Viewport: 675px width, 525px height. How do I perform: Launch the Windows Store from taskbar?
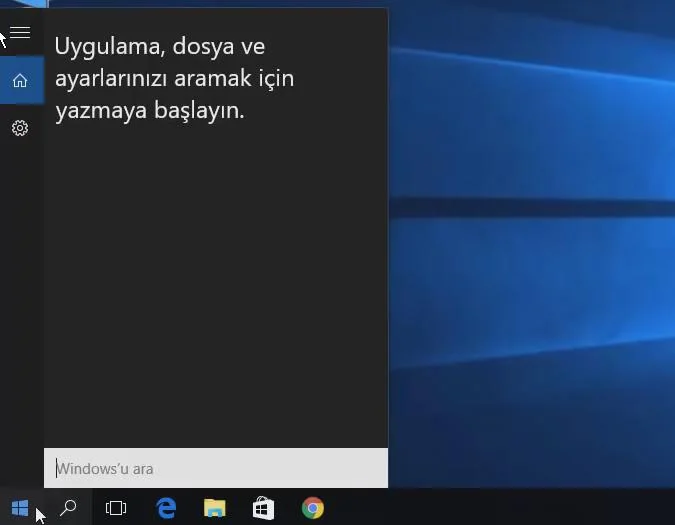[x=263, y=508]
